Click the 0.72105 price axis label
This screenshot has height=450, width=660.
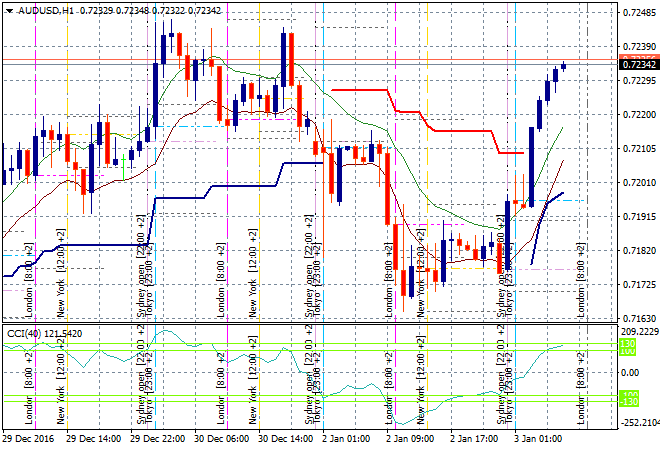click(x=639, y=149)
